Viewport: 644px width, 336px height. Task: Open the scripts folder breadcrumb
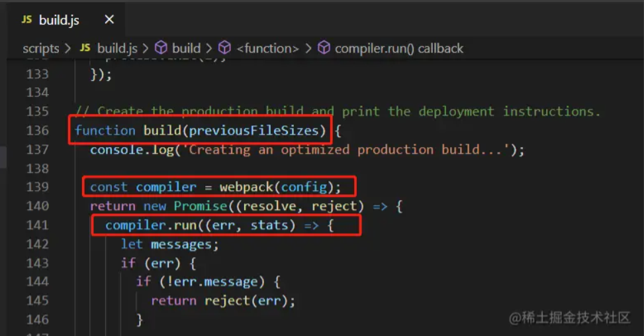click(40, 48)
